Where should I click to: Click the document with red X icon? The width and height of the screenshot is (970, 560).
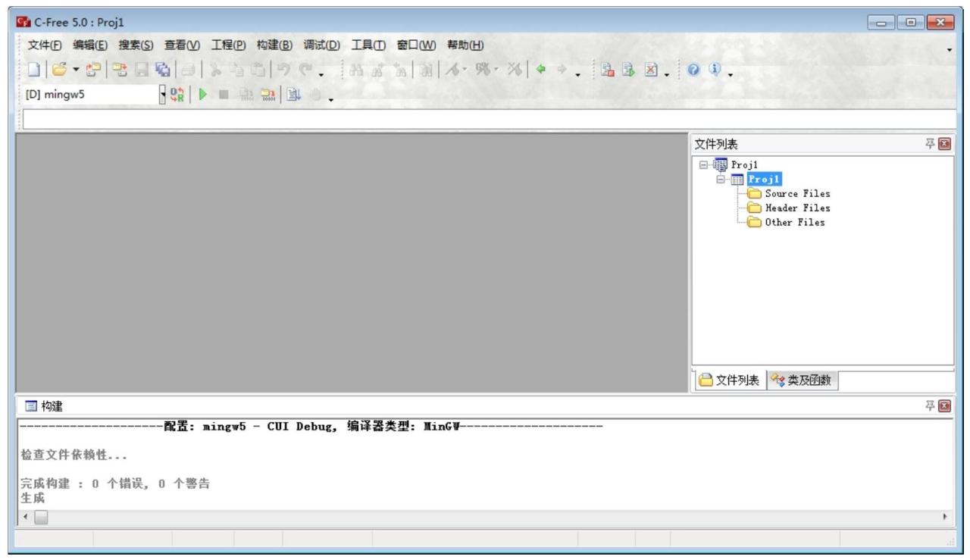(651, 70)
